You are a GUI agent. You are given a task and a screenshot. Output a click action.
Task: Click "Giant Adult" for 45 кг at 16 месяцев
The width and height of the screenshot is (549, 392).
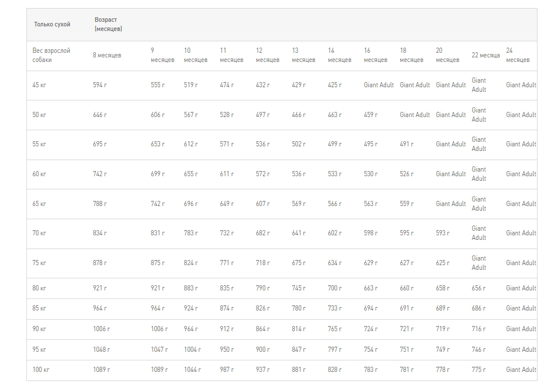tap(379, 85)
